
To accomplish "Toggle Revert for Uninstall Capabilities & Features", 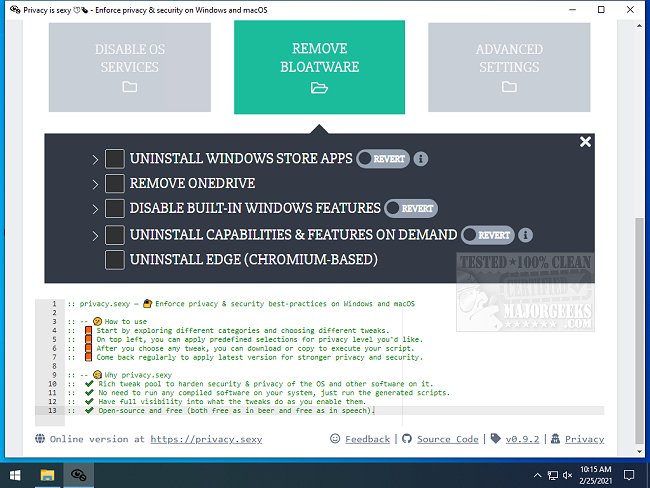I will click(488, 235).
